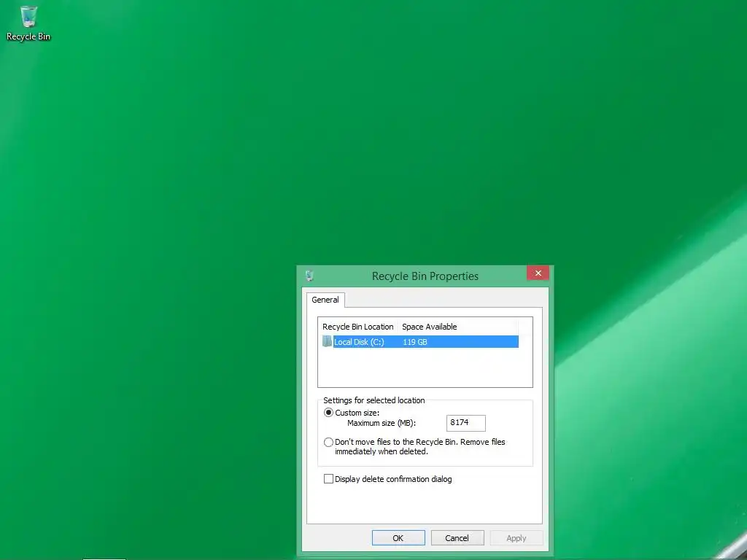Click the 119 GB space available value

click(415, 342)
